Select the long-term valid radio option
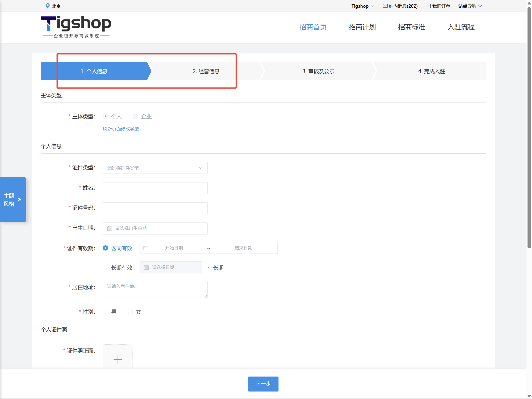 (x=105, y=267)
